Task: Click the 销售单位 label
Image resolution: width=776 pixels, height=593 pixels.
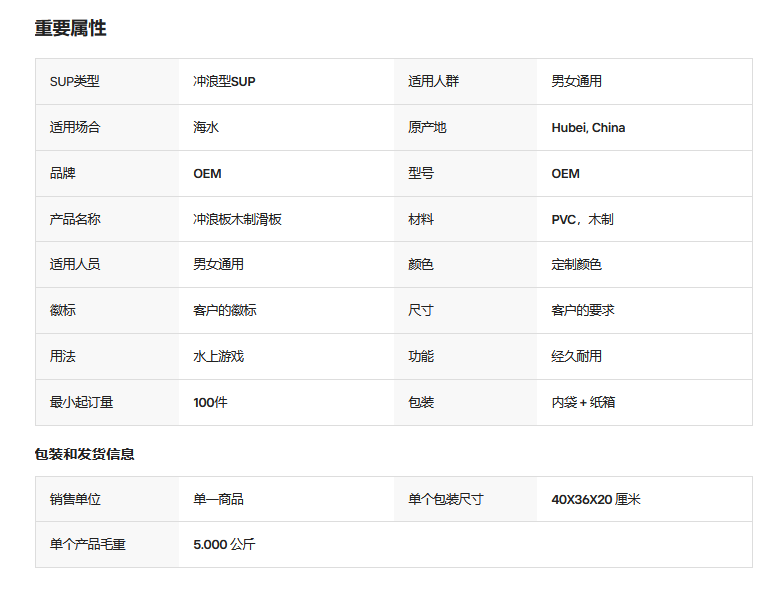Action: click(x=75, y=499)
